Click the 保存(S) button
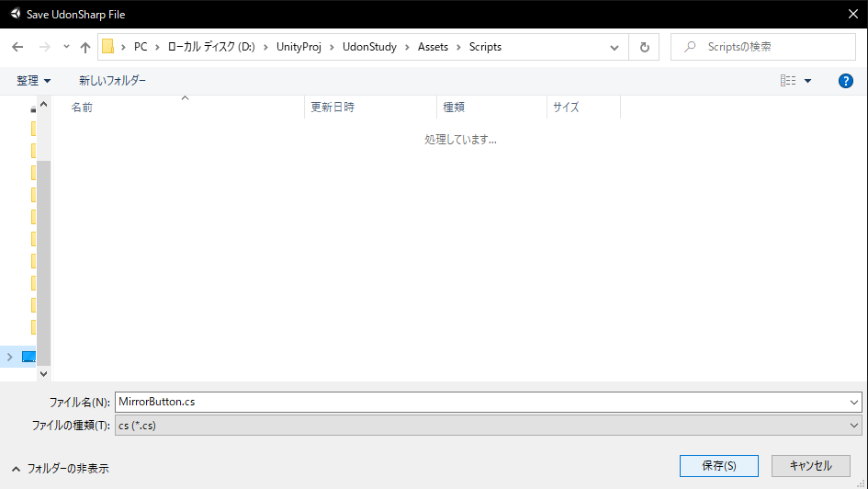868x489 pixels. click(719, 466)
